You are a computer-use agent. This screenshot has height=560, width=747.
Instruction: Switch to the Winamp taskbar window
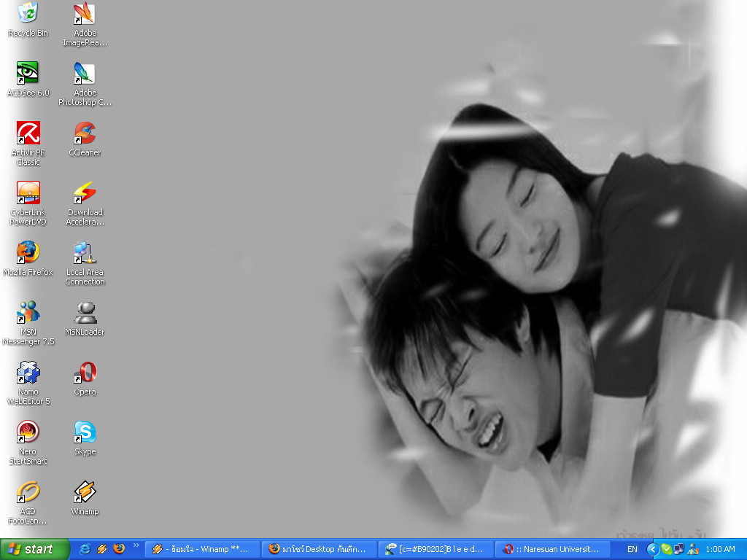[202, 549]
